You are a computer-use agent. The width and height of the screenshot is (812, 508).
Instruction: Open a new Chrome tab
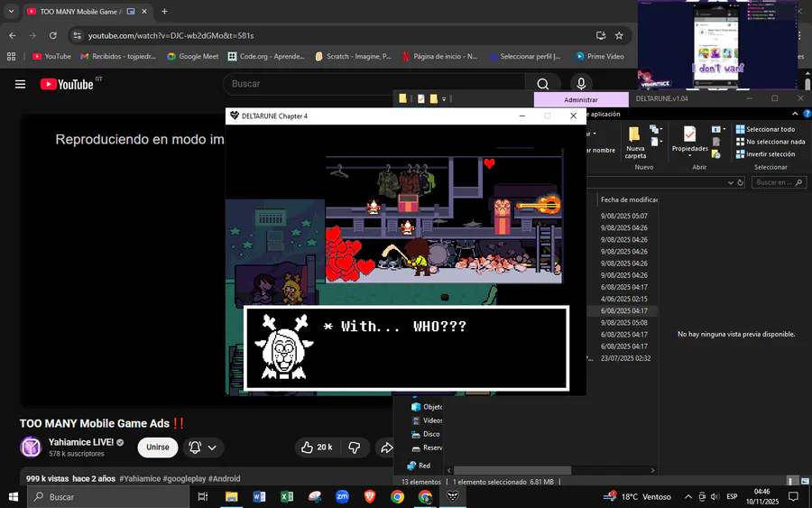pos(164,12)
